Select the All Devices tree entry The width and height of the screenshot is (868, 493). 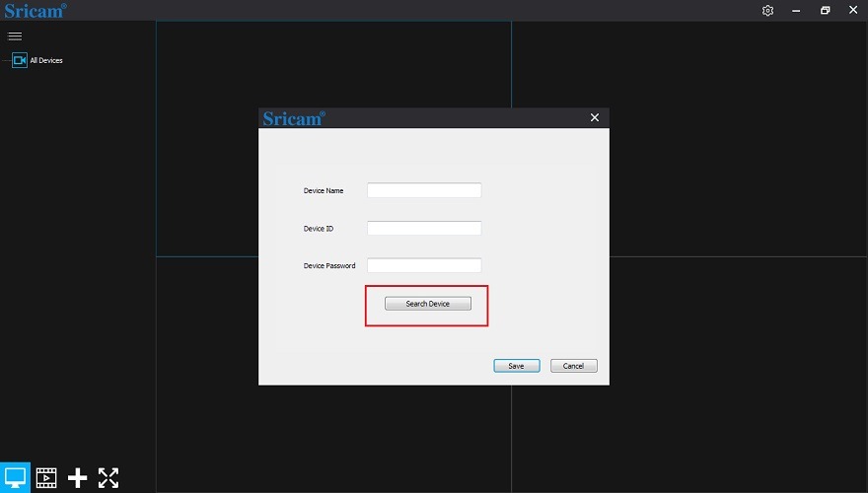pyautogui.click(x=46, y=61)
